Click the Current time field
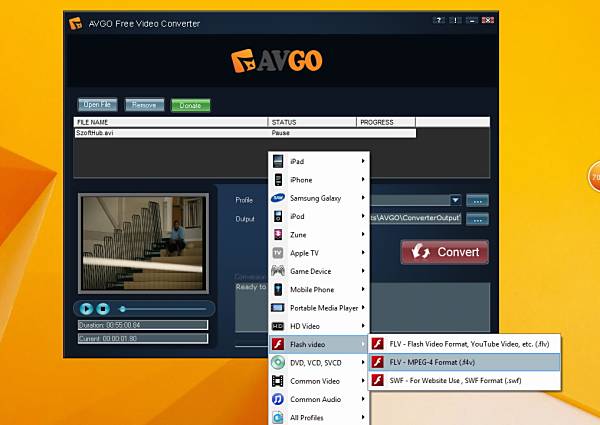Screen dimensions: 600x425 pos(143,339)
